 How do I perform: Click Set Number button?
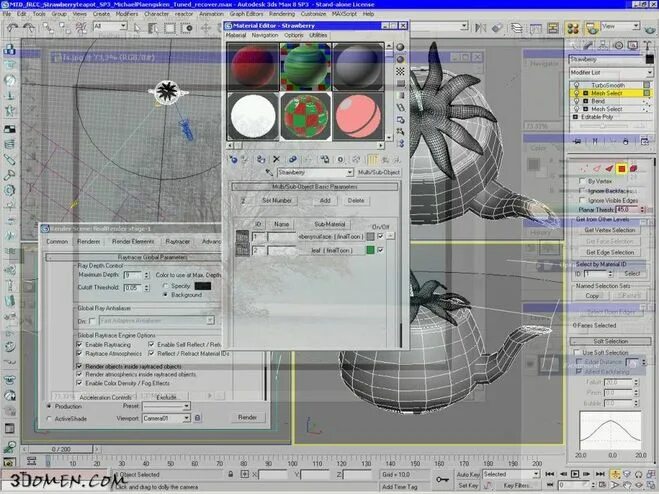click(277, 201)
